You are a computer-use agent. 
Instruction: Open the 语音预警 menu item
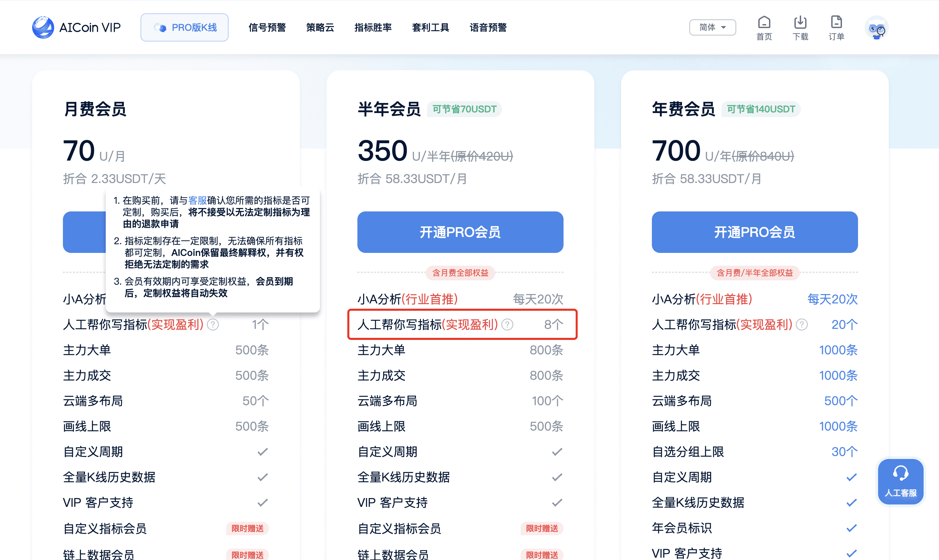[488, 27]
